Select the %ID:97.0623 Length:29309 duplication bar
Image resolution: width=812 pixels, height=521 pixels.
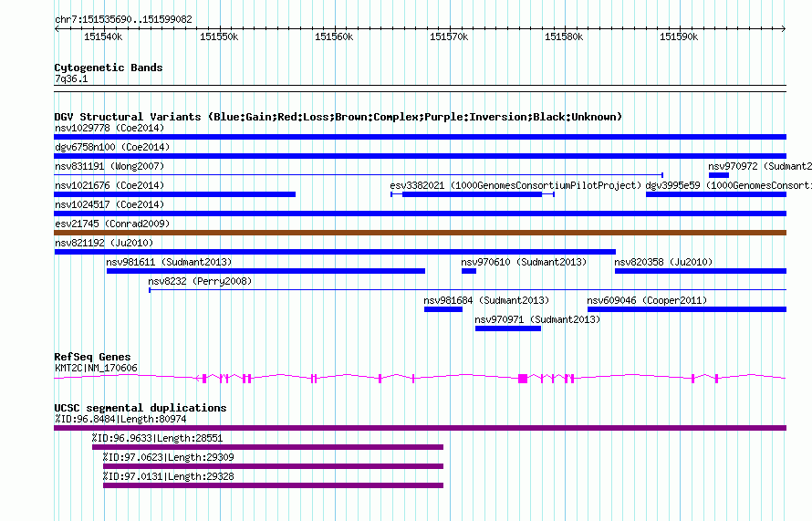[x=273, y=466]
